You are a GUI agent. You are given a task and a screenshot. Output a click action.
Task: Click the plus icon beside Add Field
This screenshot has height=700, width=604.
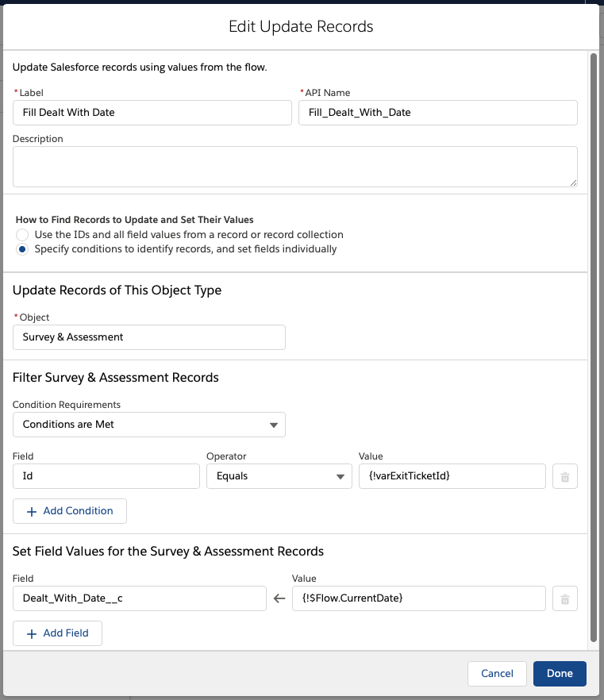[x=31, y=634]
